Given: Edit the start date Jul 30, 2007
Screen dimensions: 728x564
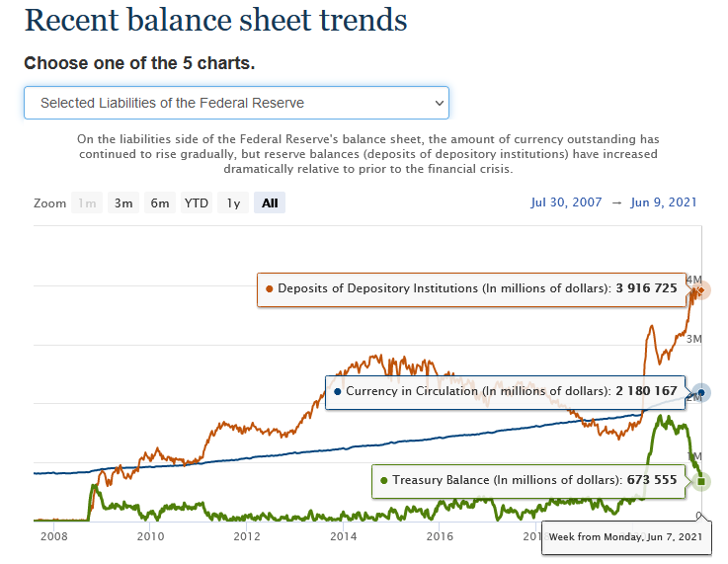Looking at the screenshot, I should coord(566,202).
